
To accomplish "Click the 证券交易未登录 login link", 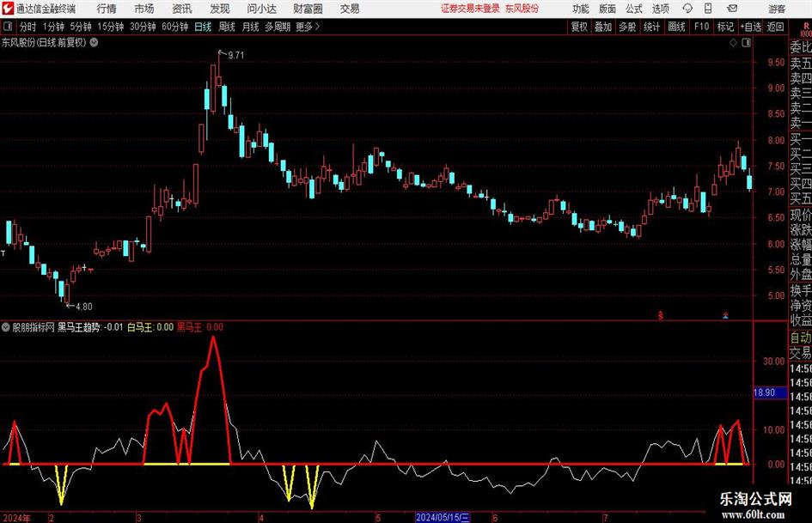I will tap(470, 9).
